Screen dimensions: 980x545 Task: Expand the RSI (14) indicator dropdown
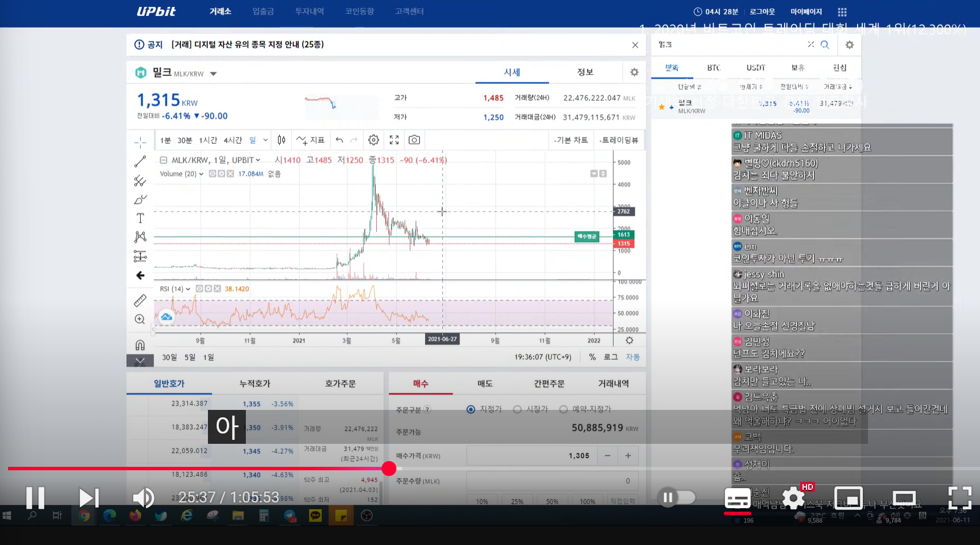tap(188, 289)
